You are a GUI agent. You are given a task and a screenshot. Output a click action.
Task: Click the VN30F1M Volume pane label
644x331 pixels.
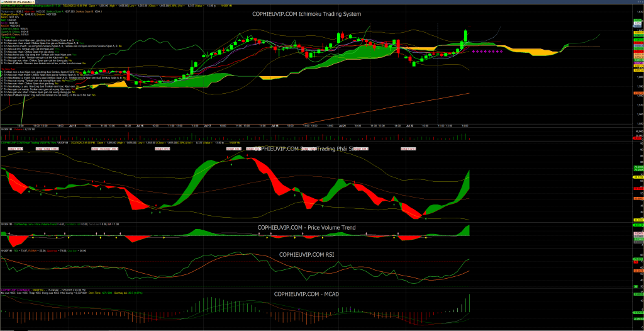tap(17, 129)
